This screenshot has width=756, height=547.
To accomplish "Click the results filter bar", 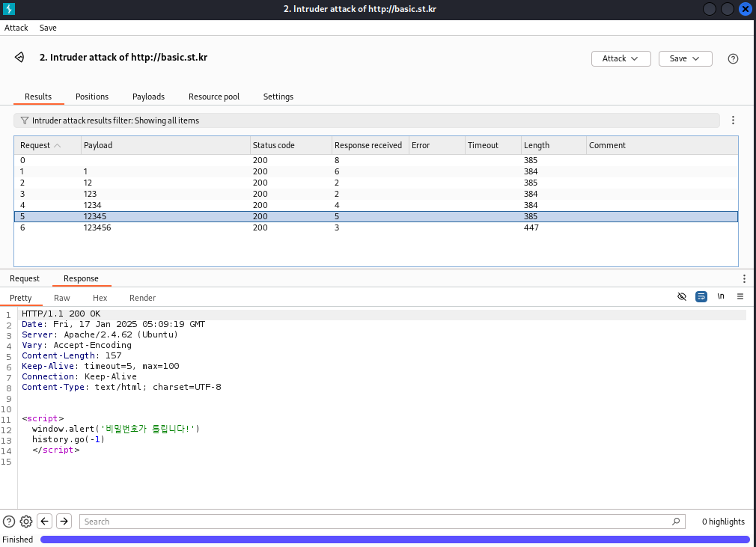I will (x=367, y=120).
